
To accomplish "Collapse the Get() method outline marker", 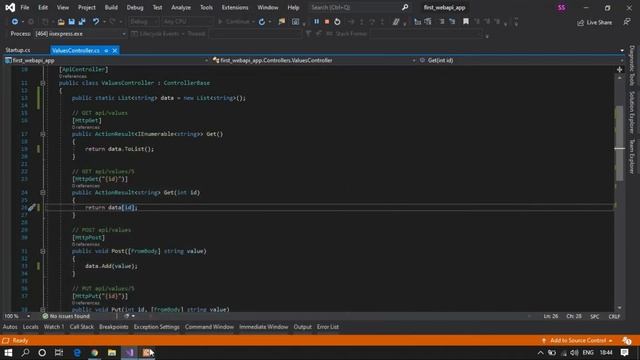I will pyautogui.click(x=43, y=134).
